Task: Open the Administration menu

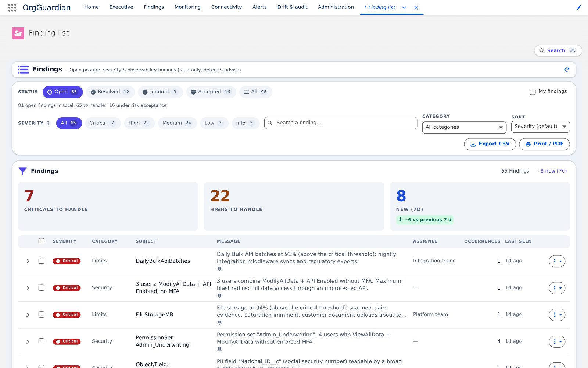Action: [x=336, y=7]
